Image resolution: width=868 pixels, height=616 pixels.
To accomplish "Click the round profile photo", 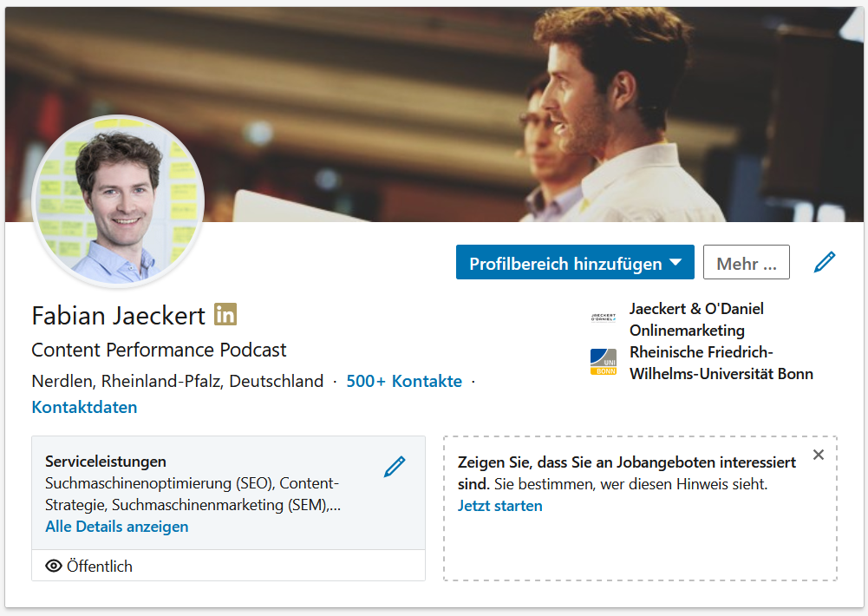I will point(119,201).
